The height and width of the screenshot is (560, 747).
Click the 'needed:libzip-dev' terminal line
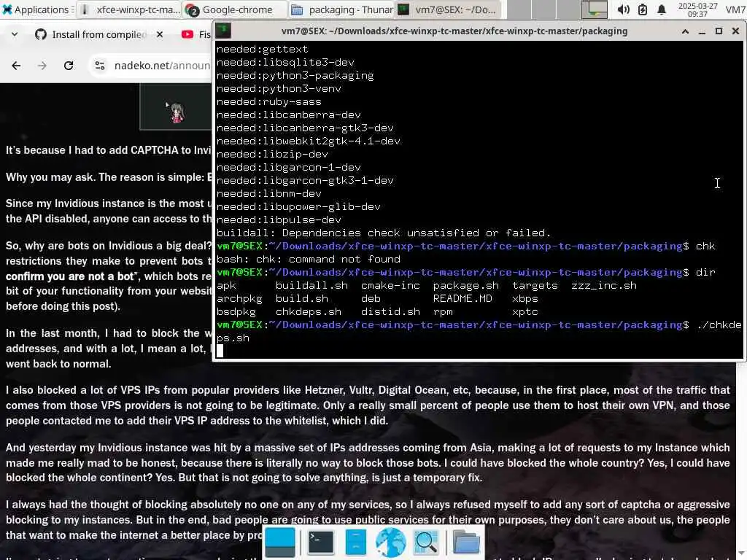pos(272,155)
